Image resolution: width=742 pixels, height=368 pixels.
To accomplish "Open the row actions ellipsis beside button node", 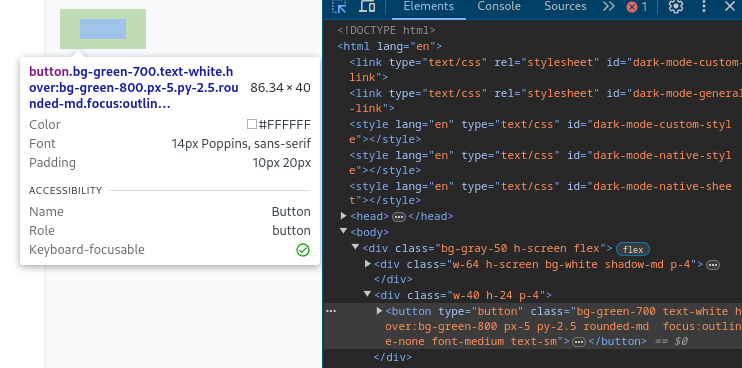I will click(x=331, y=311).
